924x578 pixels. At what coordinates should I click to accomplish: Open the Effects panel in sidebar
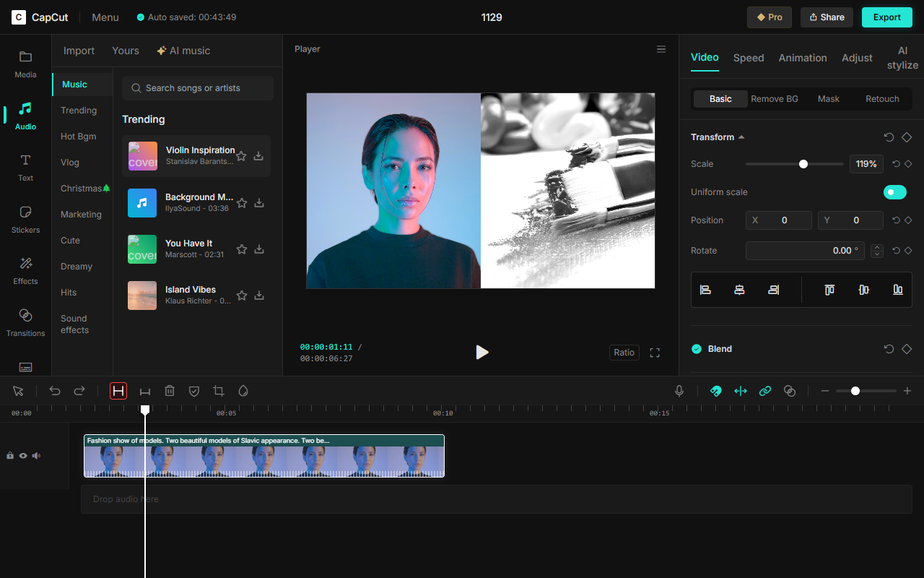tap(25, 270)
